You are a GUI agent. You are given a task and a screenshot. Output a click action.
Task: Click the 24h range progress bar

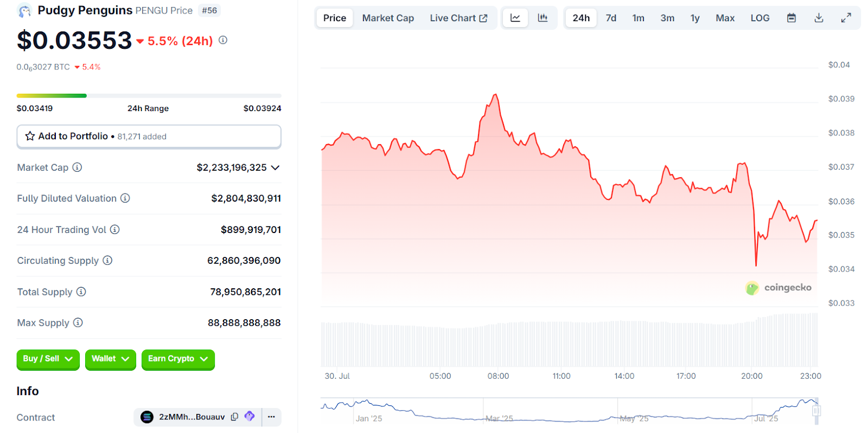tap(149, 96)
